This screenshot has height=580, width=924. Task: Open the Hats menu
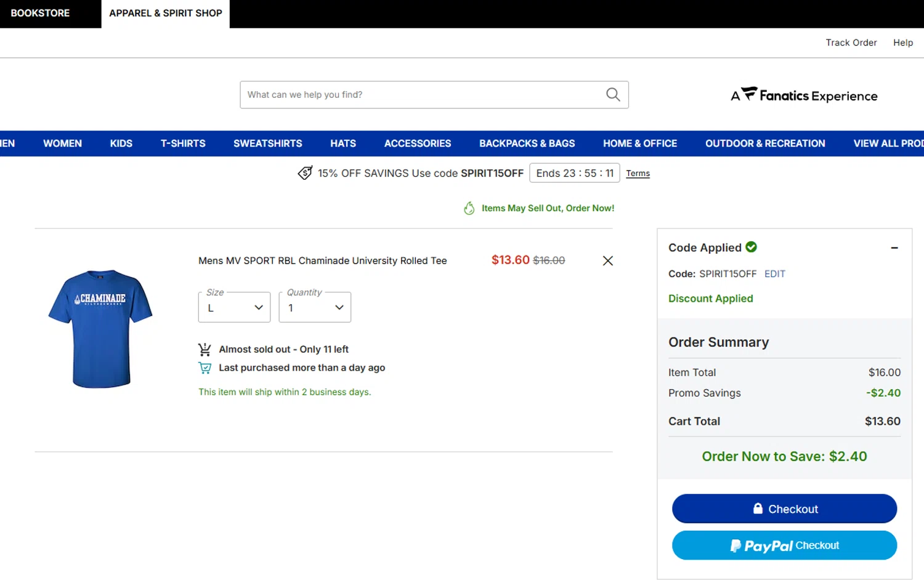(343, 143)
